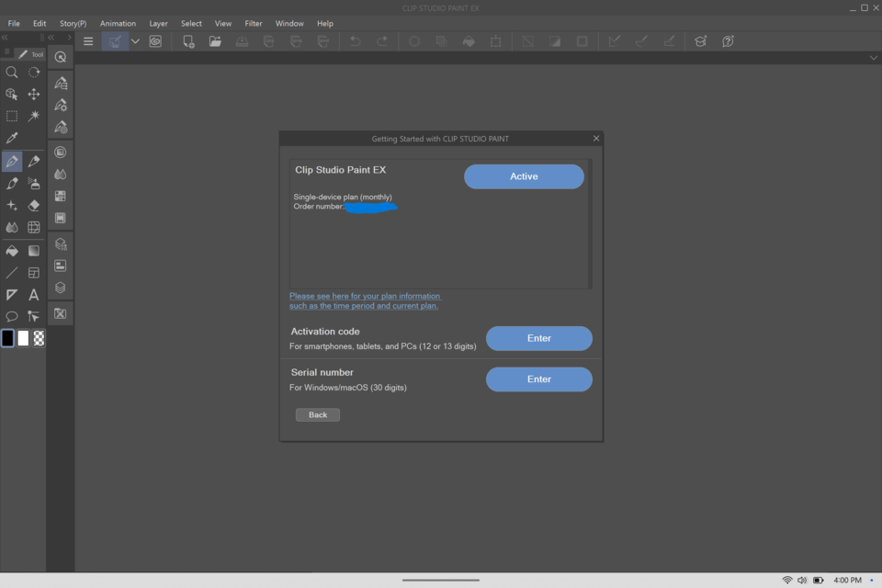The image size is (882, 588).
Task: Select the transparent color checkered swatch
Action: pyautogui.click(x=40, y=338)
